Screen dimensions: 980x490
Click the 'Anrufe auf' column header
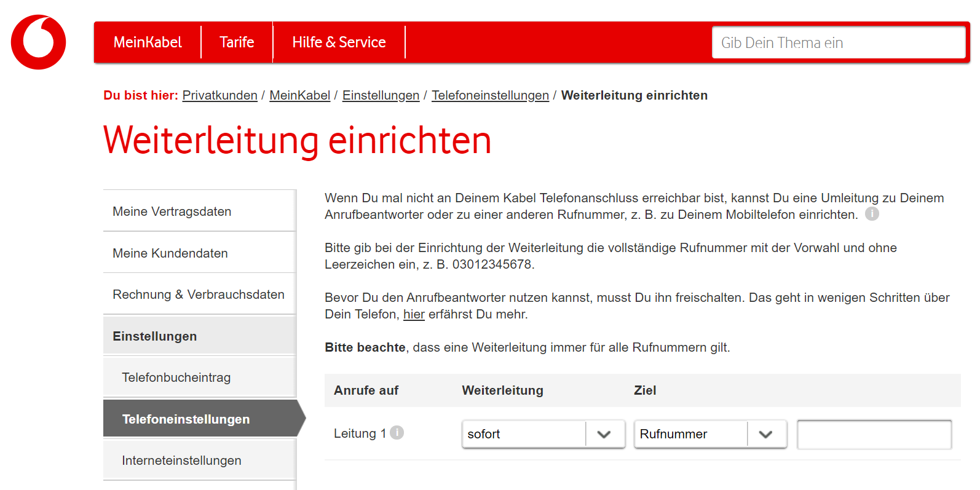[x=366, y=390]
